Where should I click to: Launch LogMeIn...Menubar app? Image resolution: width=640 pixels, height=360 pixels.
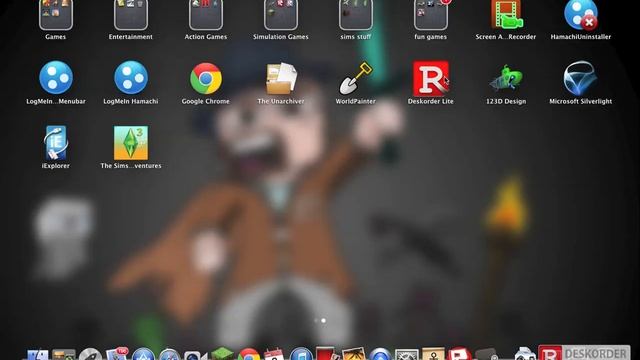coord(56,78)
